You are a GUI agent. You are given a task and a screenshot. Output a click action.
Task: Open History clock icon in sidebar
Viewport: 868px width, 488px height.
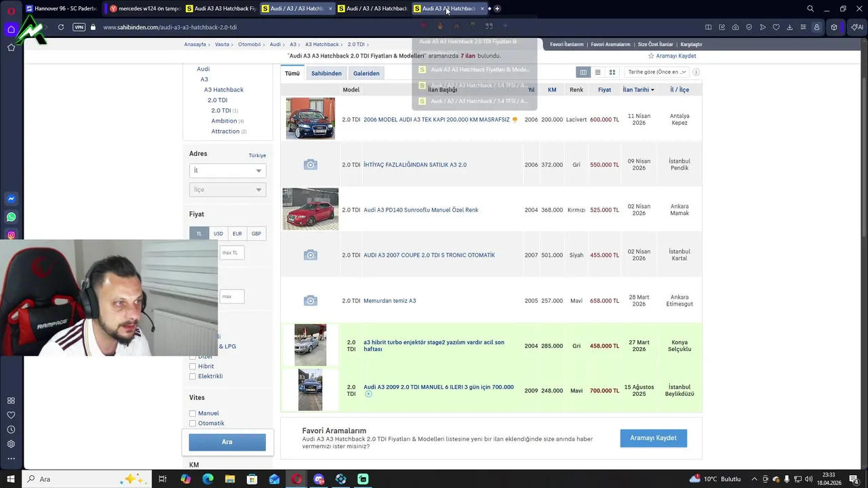pos(11,430)
